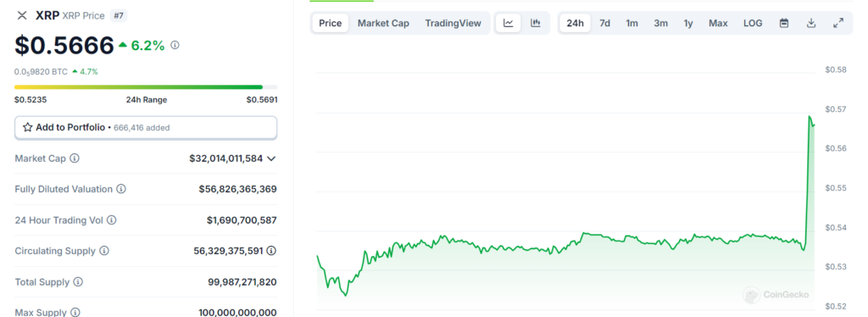The image size is (868, 317).
Task: Choose the 7d time range
Action: [x=605, y=23]
